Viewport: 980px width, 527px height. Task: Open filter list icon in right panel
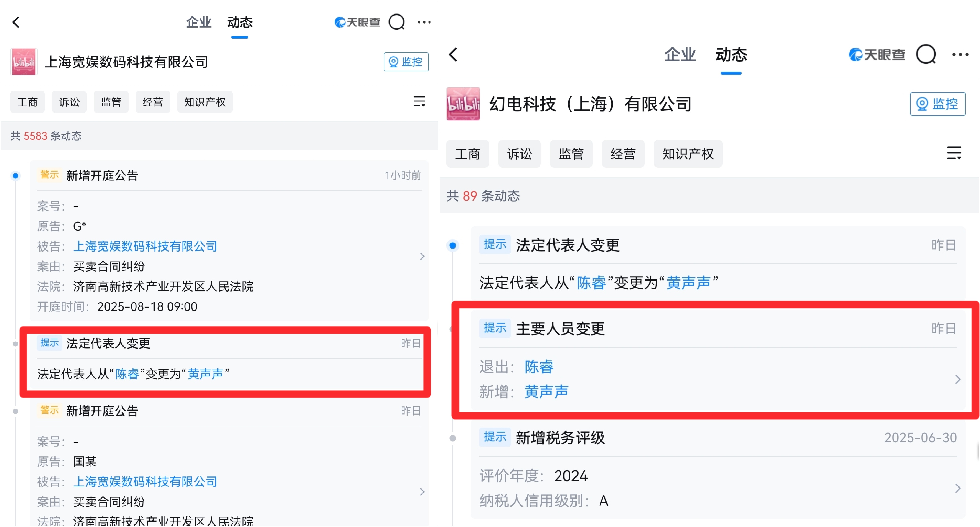pyautogui.click(x=954, y=153)
